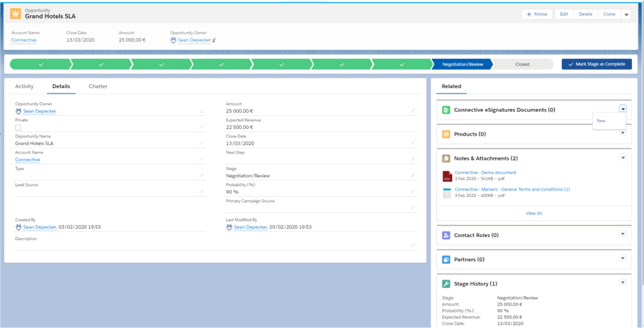Image resolution: width=644 pixels, height=328 pixels.
Task: Select New from the eSignatures dropdown menu
Action: click(x=601, y=121)
